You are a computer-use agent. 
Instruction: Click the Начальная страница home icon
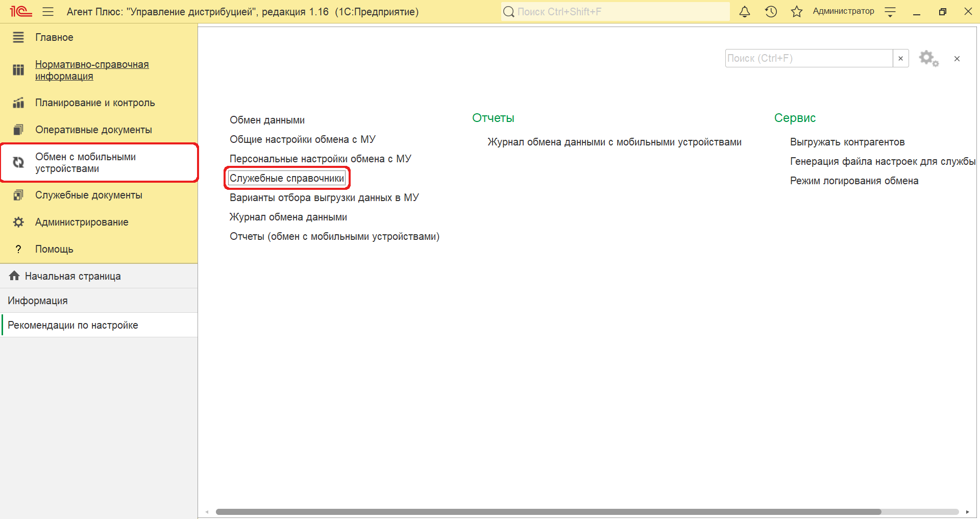[x=14, y=276]
